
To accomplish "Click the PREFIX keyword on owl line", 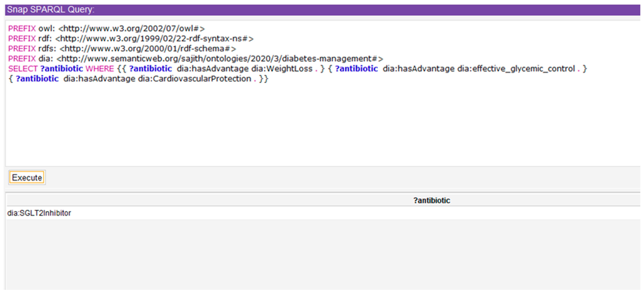I will click(x=22, y=29).
